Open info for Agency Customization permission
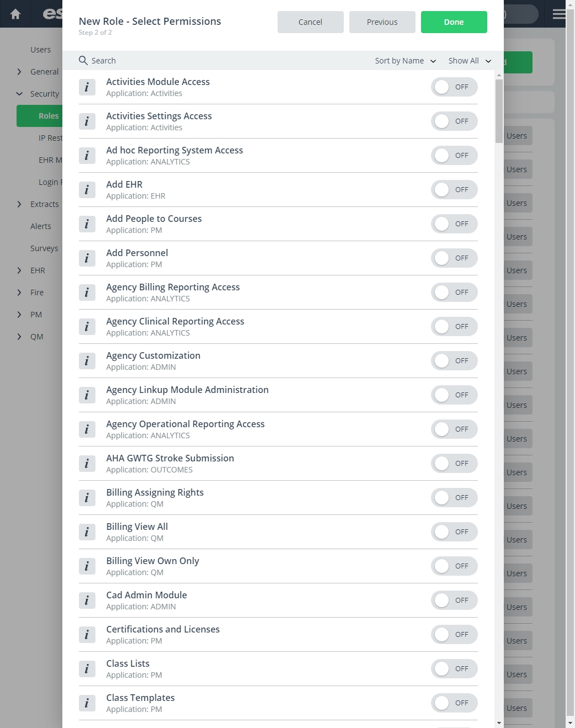575x728 pixels. pyautogui.click(x=87, y=361)
